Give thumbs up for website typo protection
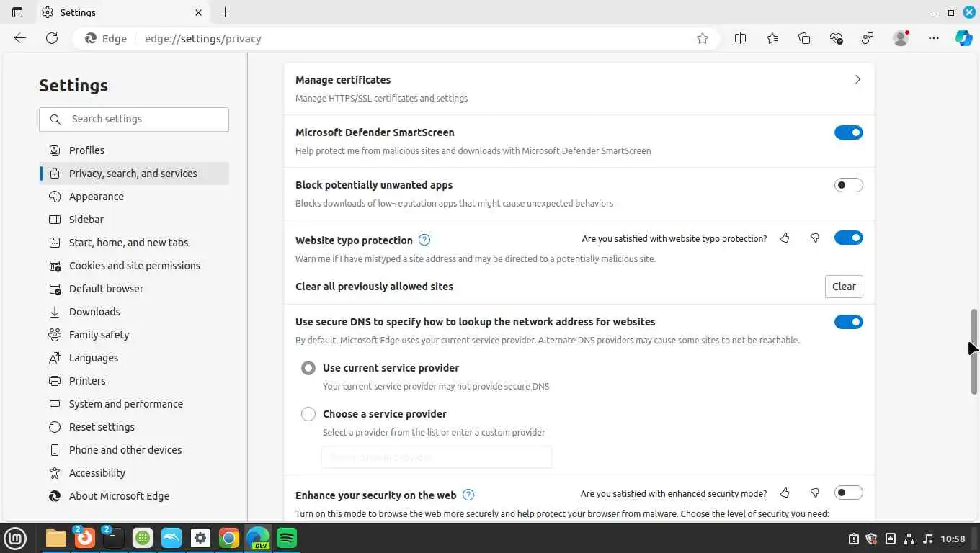The width and height of the screenshot is (980, 553). (x=785, y=238)
